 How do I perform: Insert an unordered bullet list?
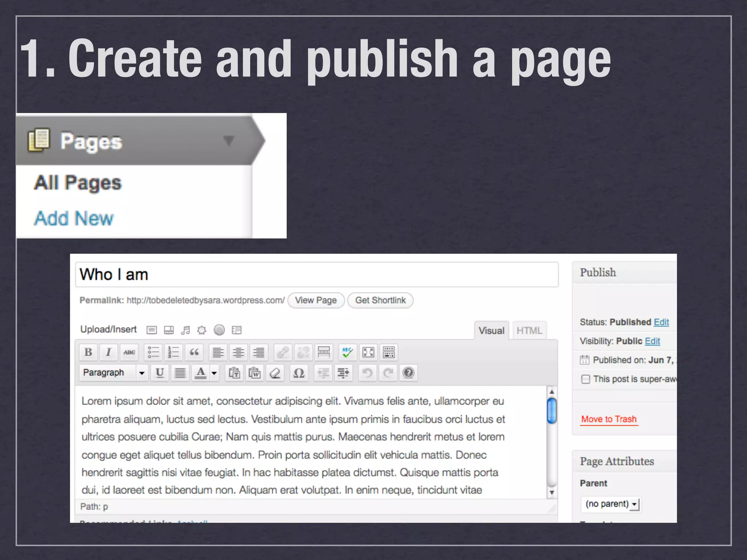[153, 352]
